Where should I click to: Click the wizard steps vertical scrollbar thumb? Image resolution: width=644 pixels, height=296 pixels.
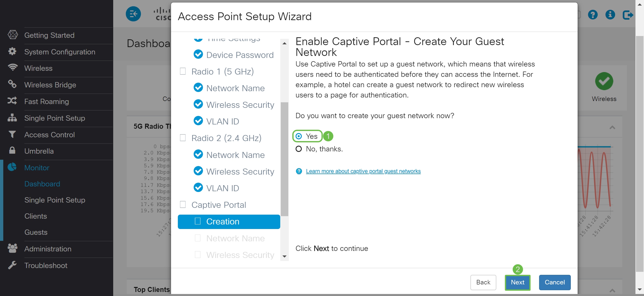pyautogui.click(x=285, y=159)
